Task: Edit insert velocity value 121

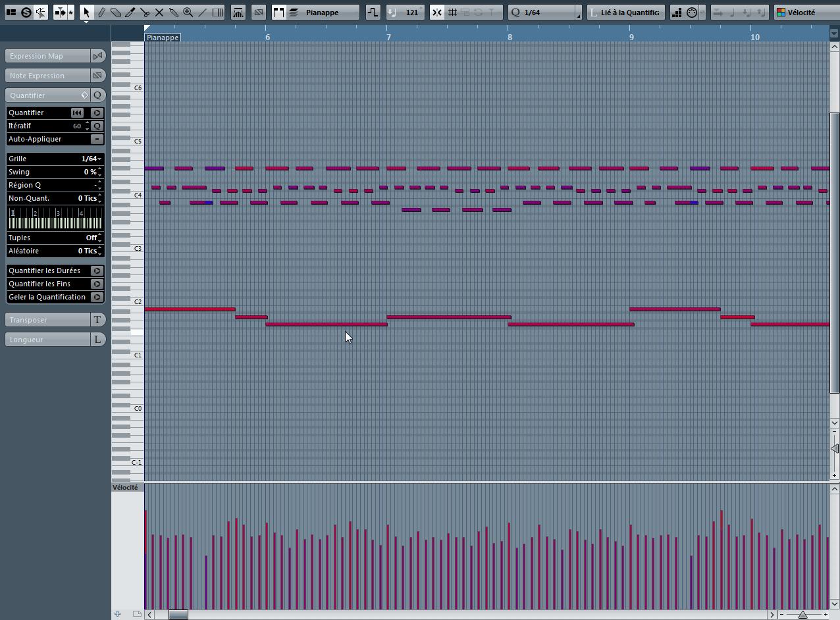Action: click(412, 12)
